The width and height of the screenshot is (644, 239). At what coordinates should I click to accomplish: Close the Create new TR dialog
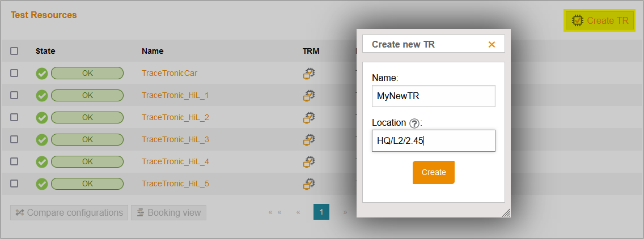click(492, 44)
